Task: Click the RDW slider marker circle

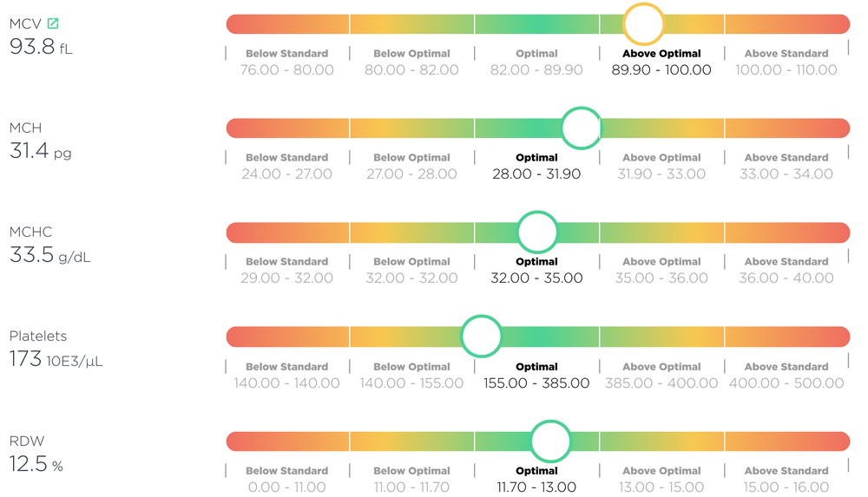Action: [549, 441]
